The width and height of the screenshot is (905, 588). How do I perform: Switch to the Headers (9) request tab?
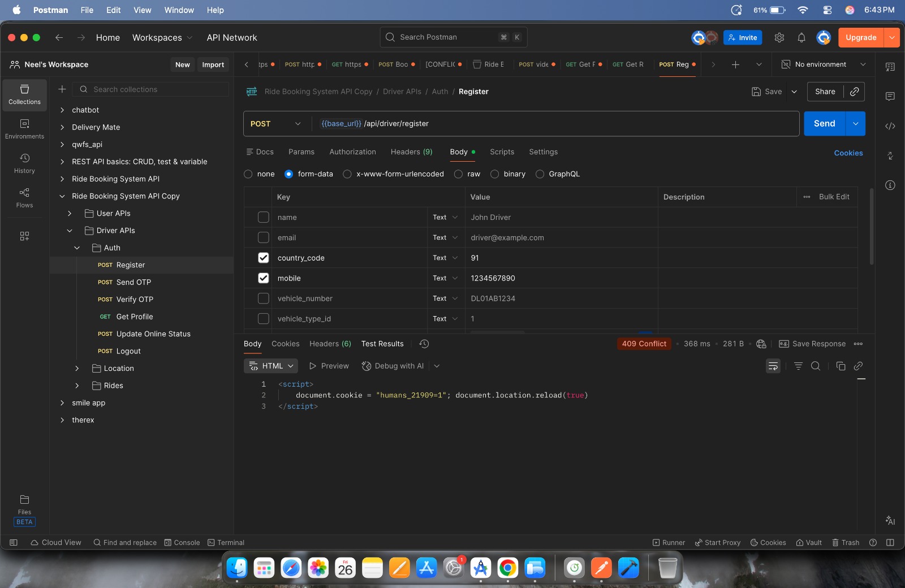pos(411,152)
